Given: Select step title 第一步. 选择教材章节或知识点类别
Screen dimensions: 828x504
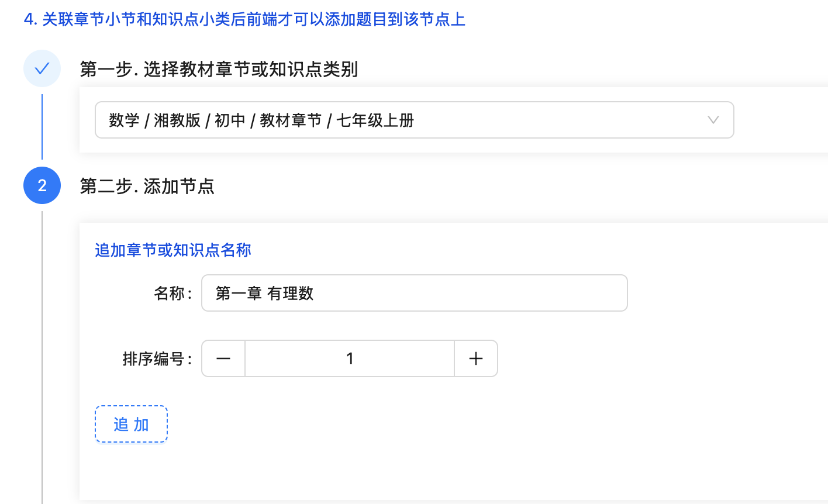Looking at the screenshot, I should click(x=219, y=70).
